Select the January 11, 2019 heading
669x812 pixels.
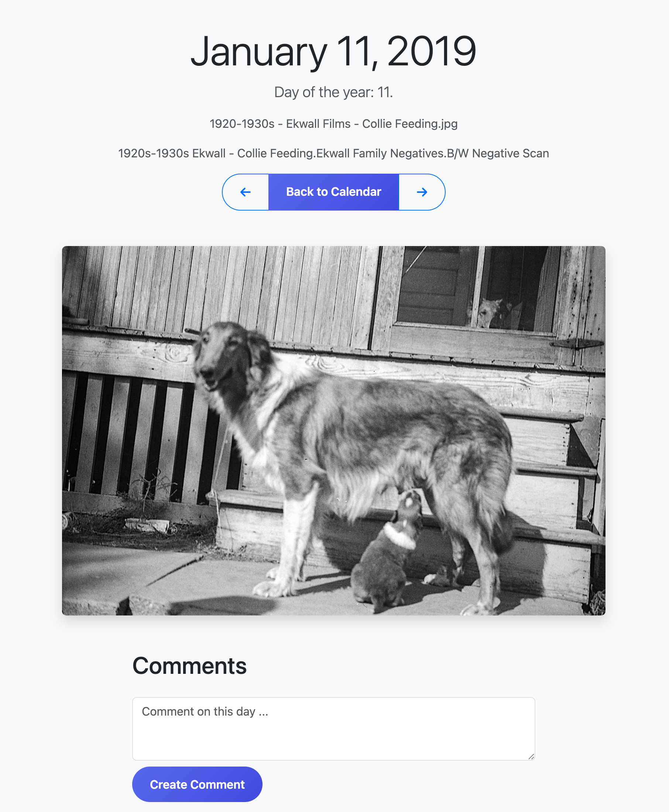[x=334, y=51]
